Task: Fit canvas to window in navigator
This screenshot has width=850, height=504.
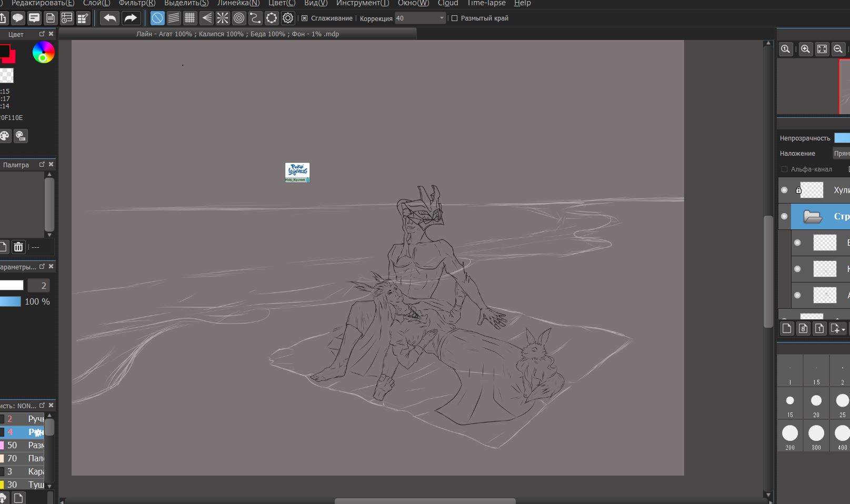Action: 822,49
